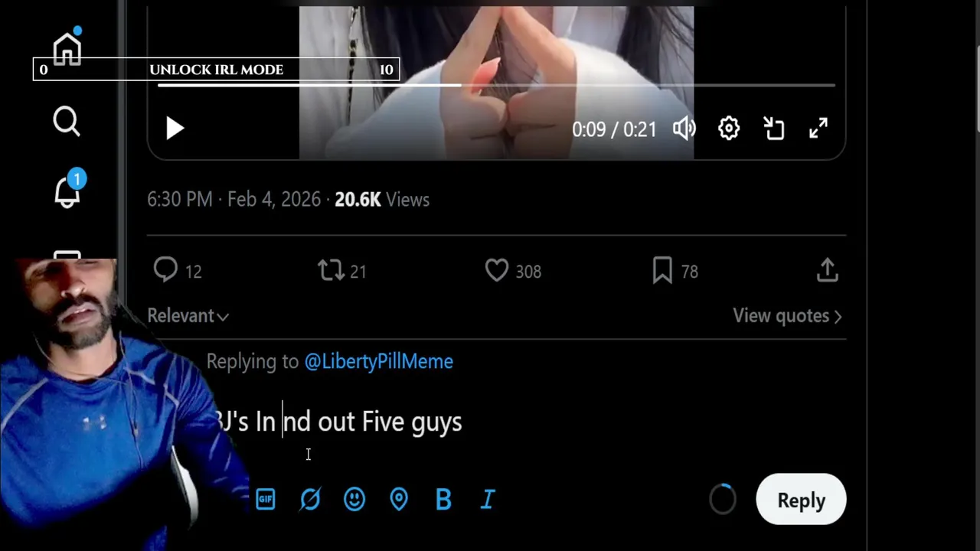Open the @LibertyPillMeme profile link
The image size is (980, 551).
378,361
